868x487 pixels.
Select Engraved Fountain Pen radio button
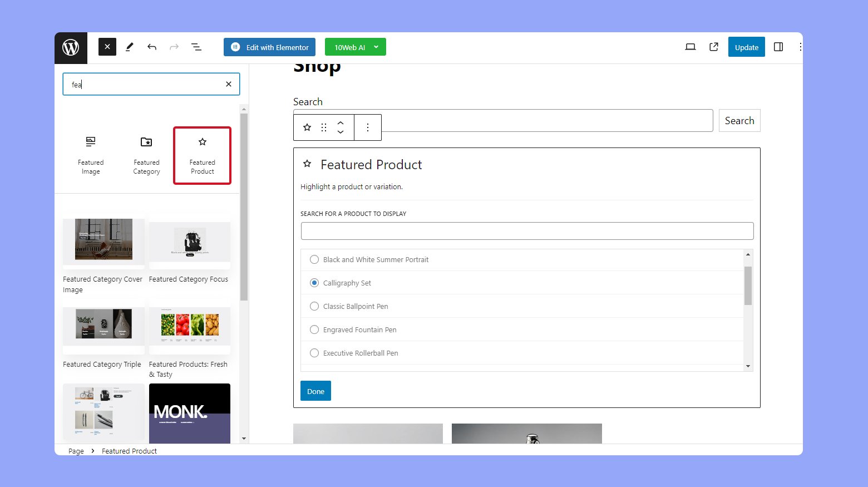[314, 330]
